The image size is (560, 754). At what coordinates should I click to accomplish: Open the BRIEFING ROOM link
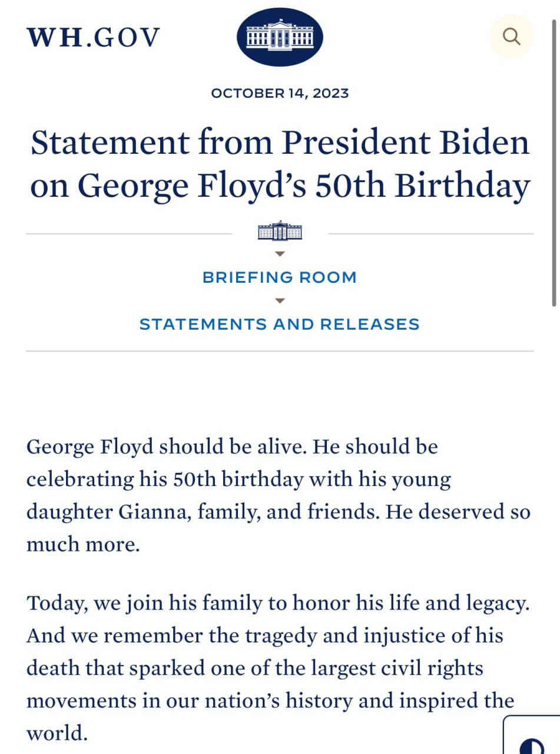(280, 277)
